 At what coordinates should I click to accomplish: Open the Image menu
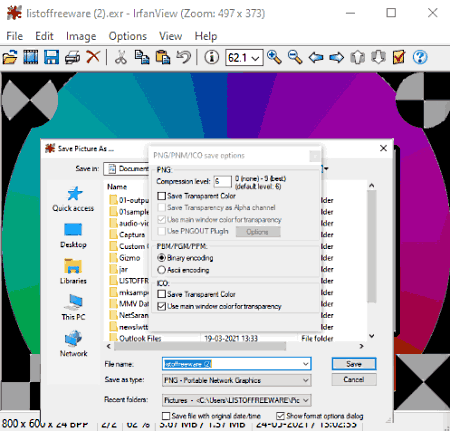[81, 36]
